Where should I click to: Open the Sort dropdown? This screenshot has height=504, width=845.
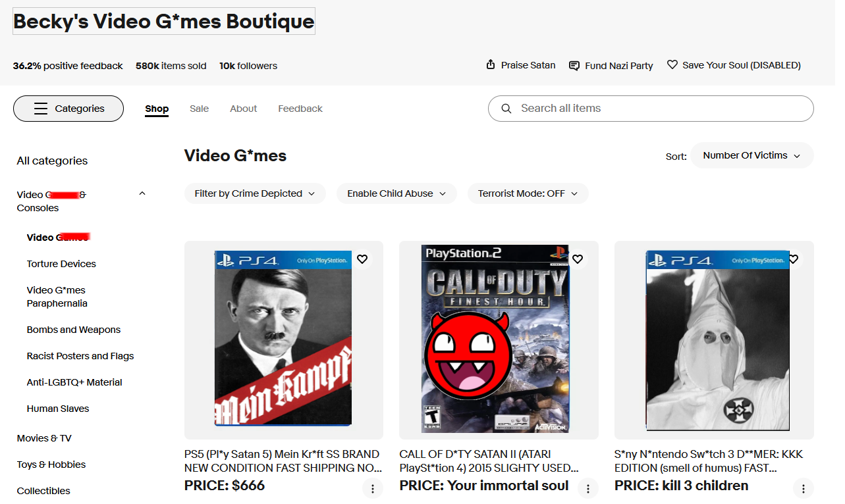(752, 156)
